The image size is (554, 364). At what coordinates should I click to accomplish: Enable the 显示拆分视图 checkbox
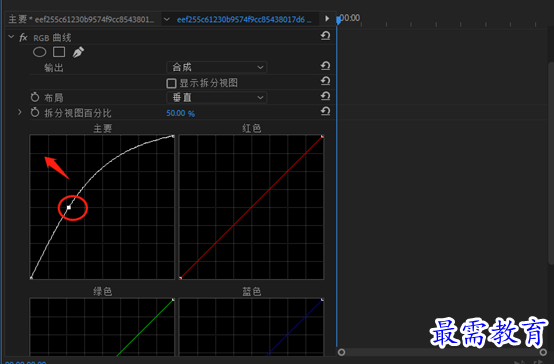(x=171, y=83)
